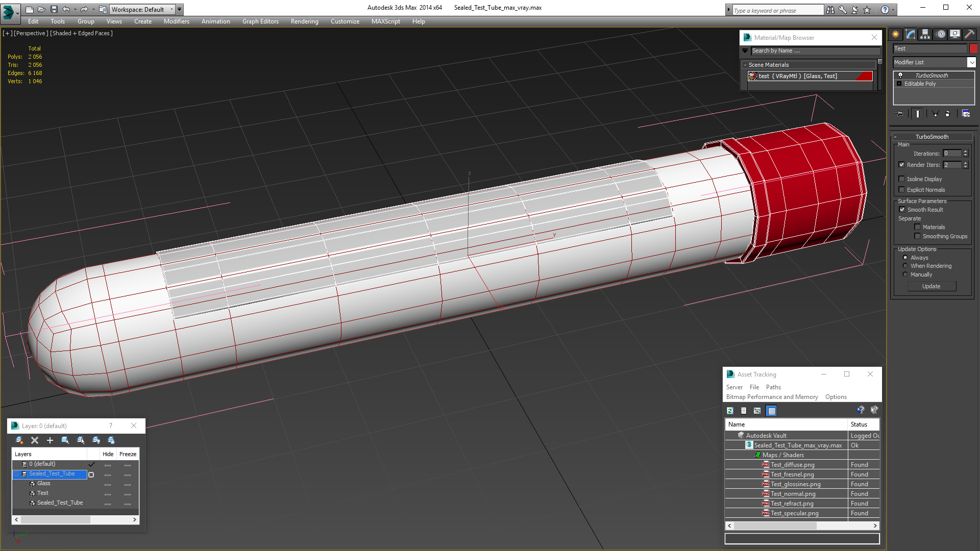Open the Modifier List dropdown
Screen dimensions: 980x551
(971, 62)
